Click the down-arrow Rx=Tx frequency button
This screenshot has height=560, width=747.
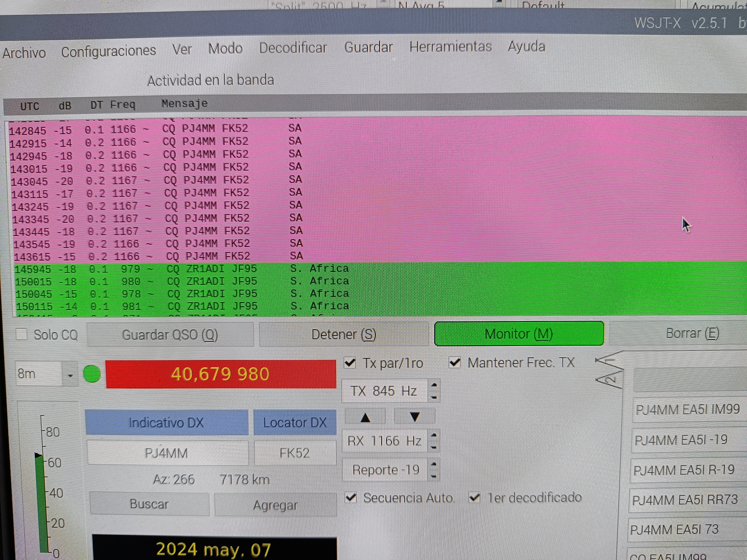[414, 417]
